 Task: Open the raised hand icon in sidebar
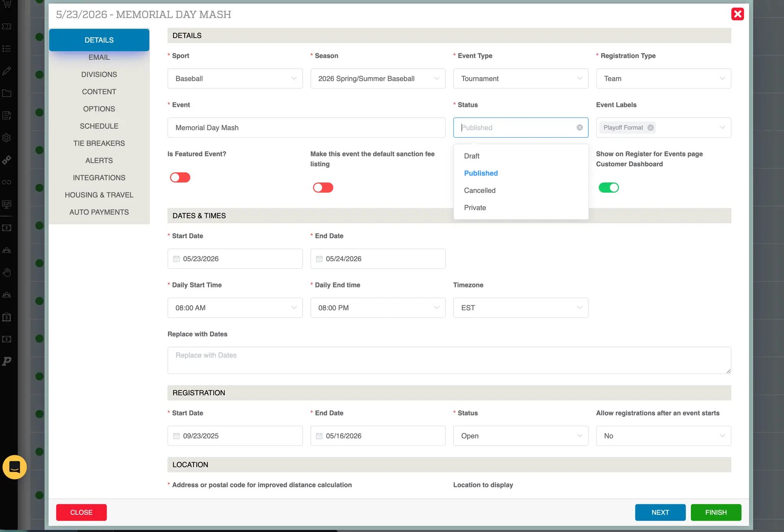[x=7, y=272]
